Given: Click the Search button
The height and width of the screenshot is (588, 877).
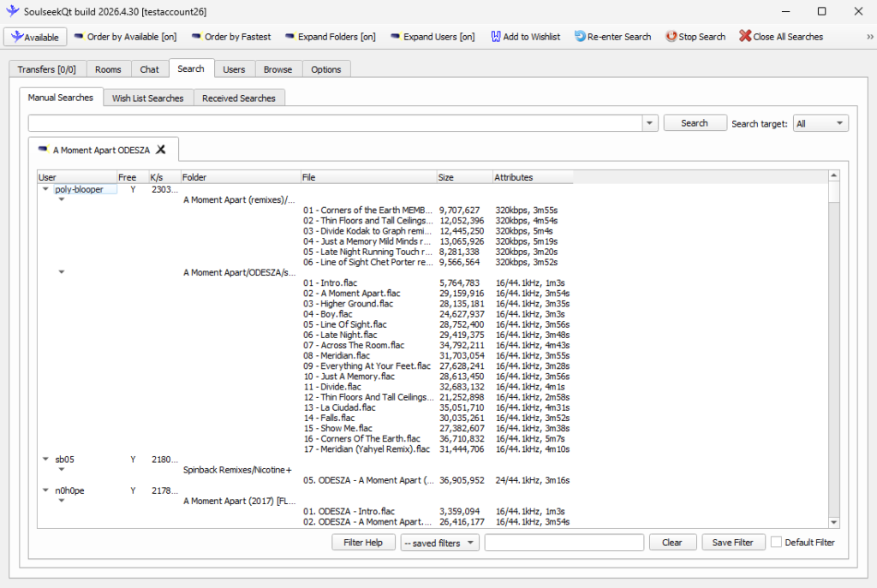Looking at the screenshot, I should point(695,123).
